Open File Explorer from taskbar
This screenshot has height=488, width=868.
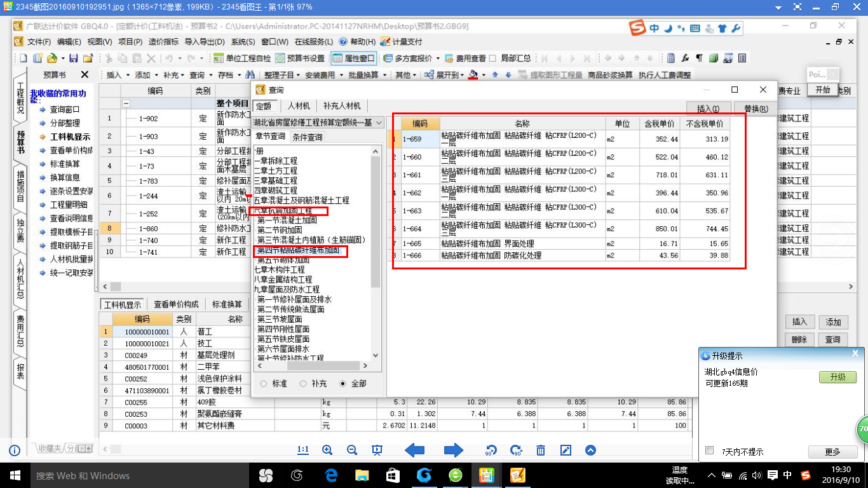point(362,475)
